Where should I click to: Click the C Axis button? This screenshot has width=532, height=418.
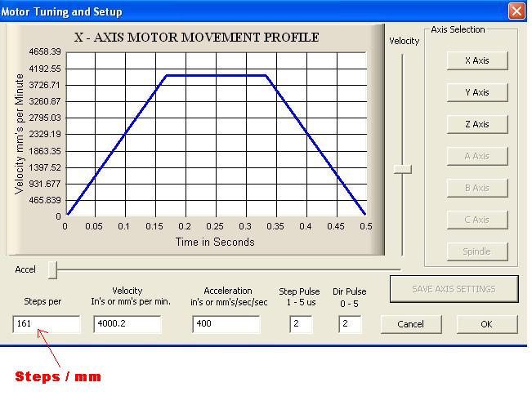[x=477, y=220]
